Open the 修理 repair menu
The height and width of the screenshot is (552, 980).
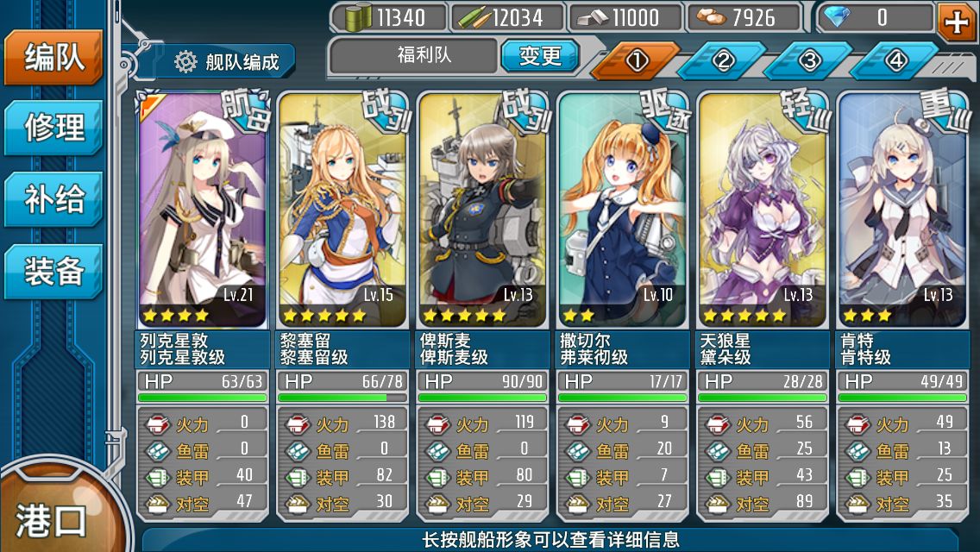pos(53,128)
